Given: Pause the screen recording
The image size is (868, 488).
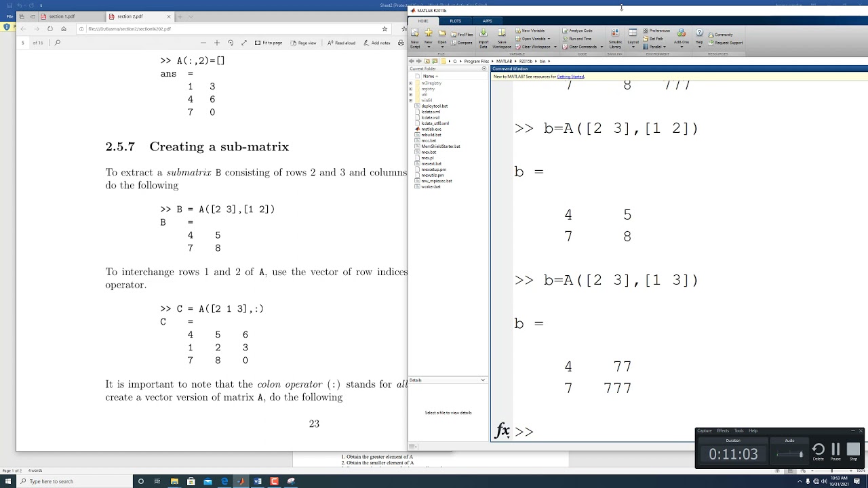Looking at the screenshot, I should (x=835, y=450).
